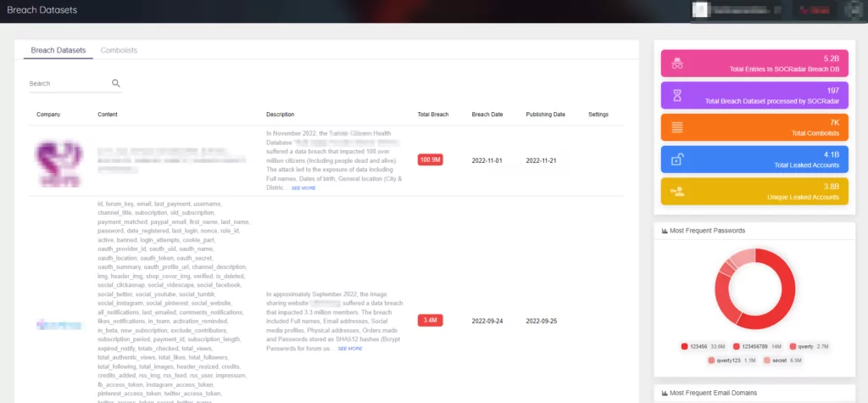The image size is (868, 403).
Task: Open the blurred image sharing site logo
Action: (x=58, y=325)
